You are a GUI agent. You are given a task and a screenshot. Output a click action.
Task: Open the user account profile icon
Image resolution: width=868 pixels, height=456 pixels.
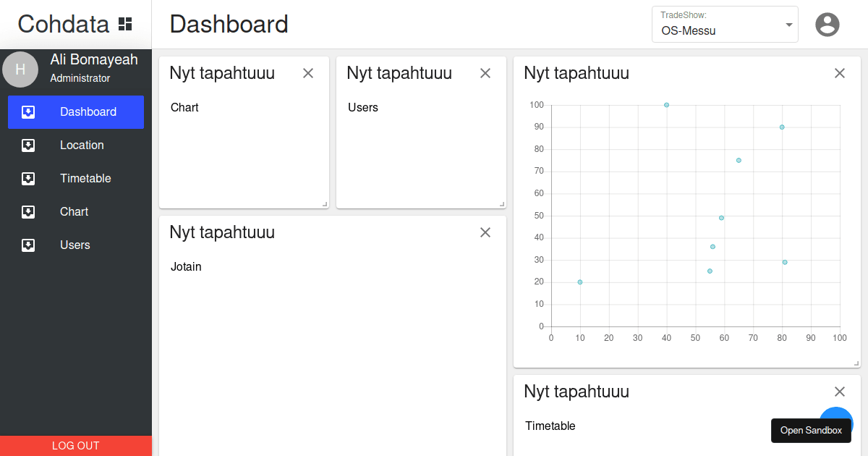coord(827,25)
